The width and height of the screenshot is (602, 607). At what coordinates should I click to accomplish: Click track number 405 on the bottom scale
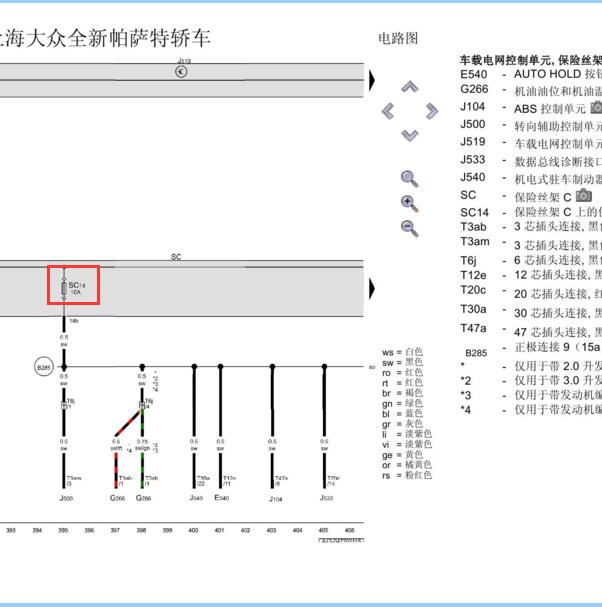point(323,530)
